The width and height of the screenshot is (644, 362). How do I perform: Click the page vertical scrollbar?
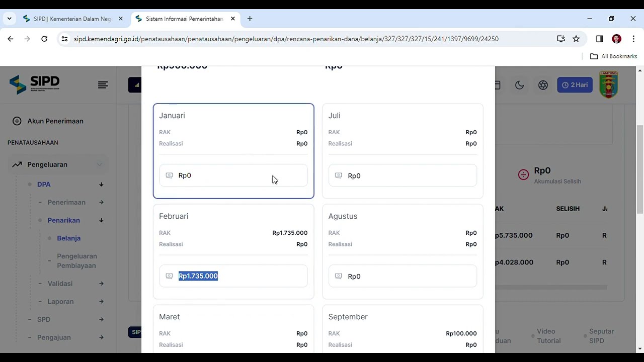(x=640, y=168)
